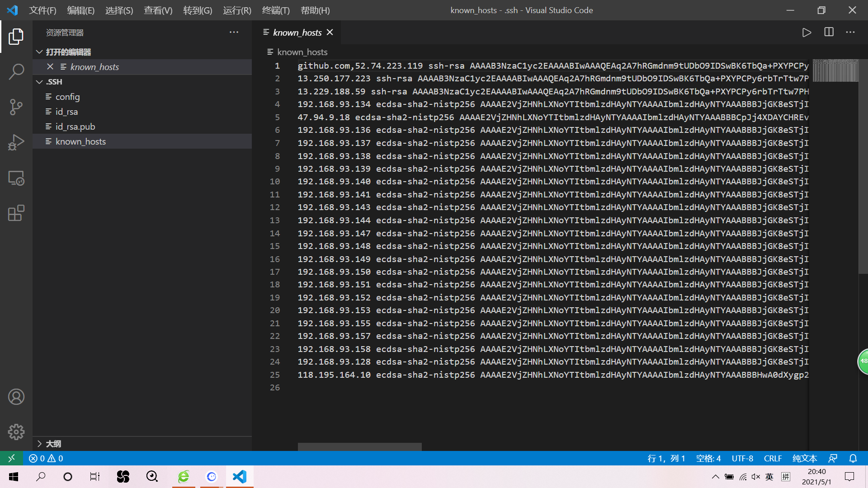
Task: Change line ending CRLF in status bar
Action: coord(773,458)
